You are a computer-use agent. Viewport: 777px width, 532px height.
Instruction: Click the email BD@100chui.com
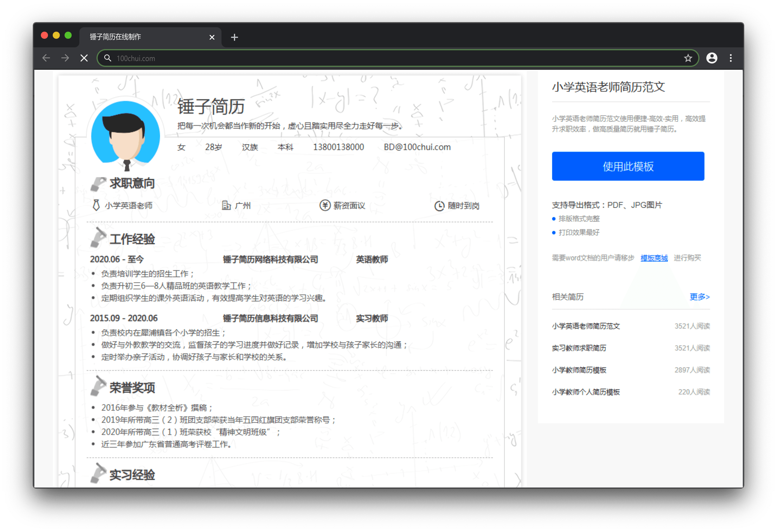coord(417,147)
